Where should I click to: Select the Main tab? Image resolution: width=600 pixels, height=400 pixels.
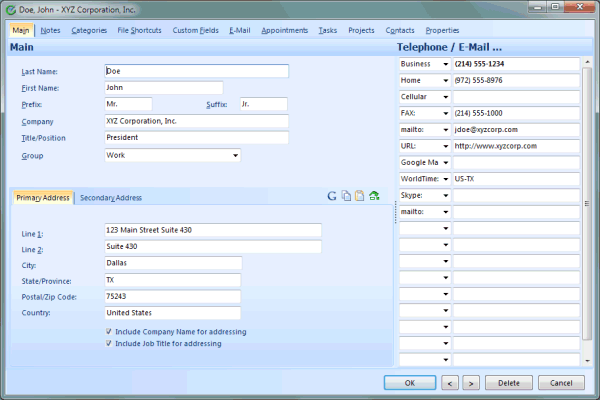[21, 30]
